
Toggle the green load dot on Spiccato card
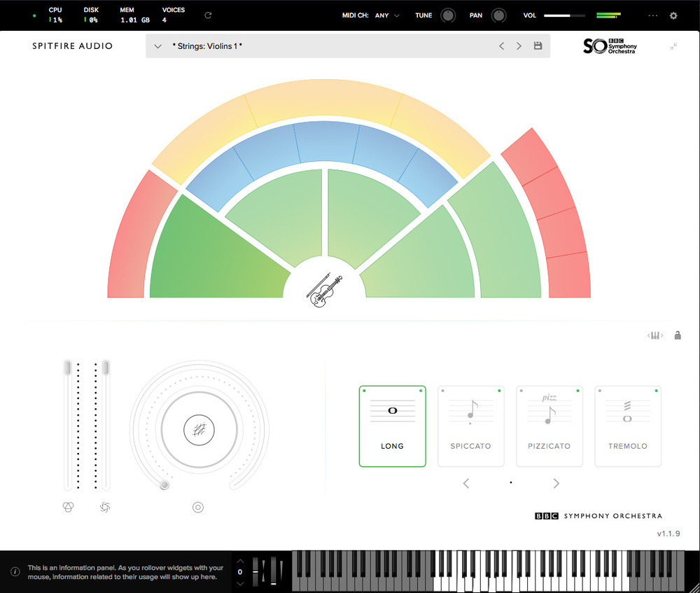pos(499,391)
